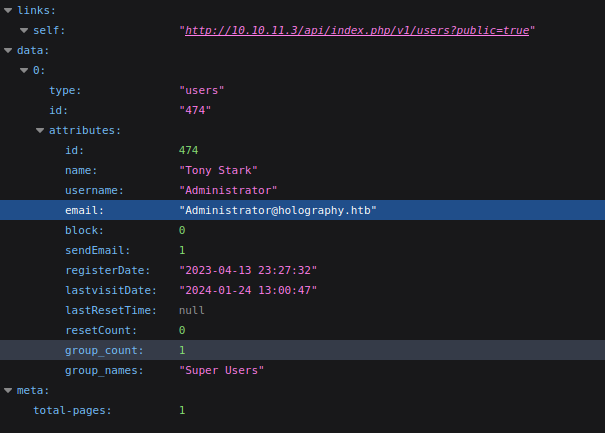
Task: Collapse the 0 array item arrow
Action: (24, 70)
